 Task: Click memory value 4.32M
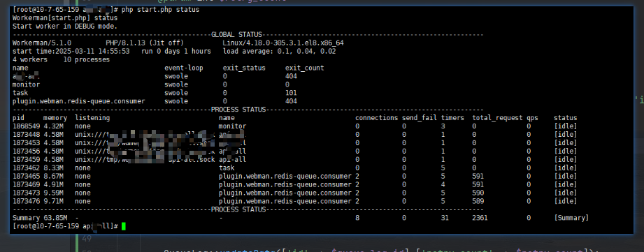coord(53,126)
